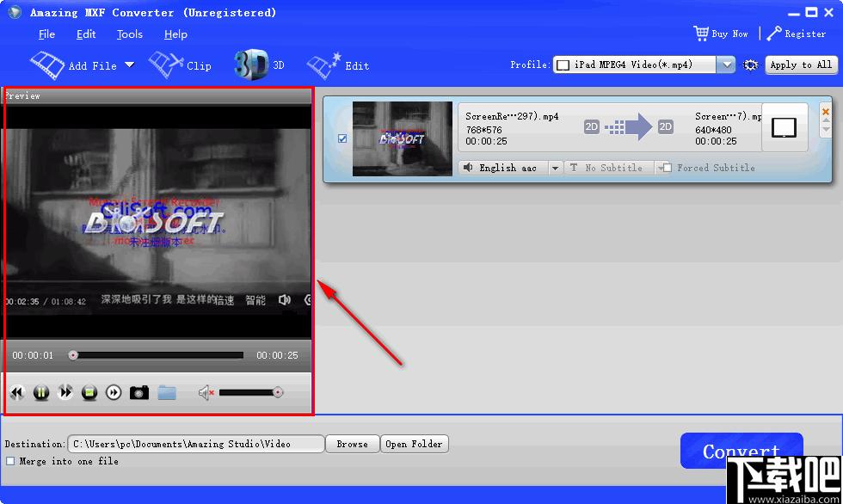Image resolution: width=843 pixels, height=504 pixels.
Task: Open the File menu
Action: pyautogui.click(x=46, y=34)
